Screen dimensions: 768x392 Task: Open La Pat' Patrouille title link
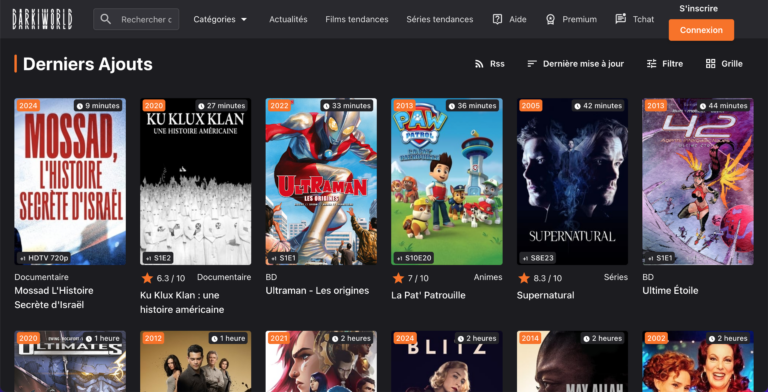[428, 295]
